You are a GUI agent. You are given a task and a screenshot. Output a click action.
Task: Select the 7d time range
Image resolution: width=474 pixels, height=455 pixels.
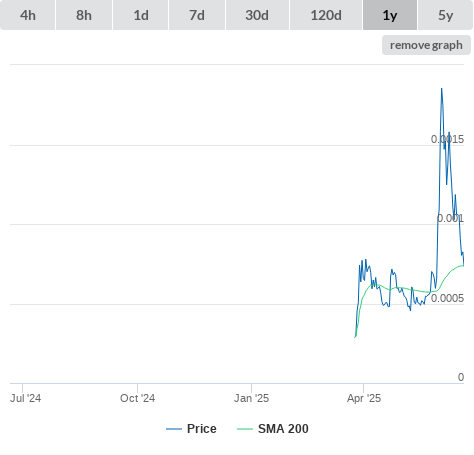197,15
